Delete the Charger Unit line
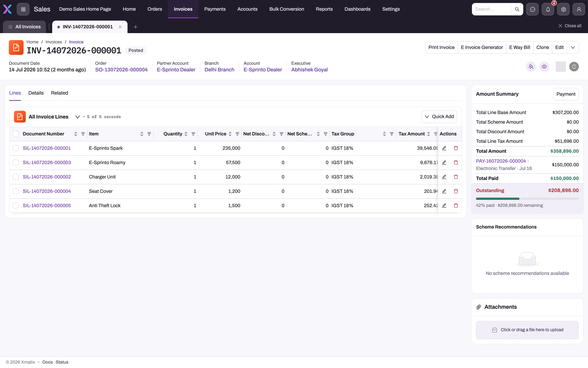 (x=456, y=177)
